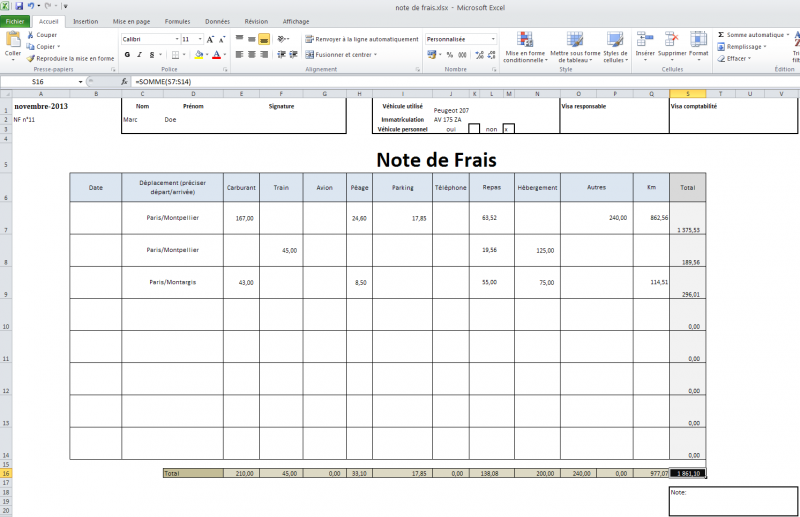Switch to Affichage tab
800x517 pixels.
point(296,21)
